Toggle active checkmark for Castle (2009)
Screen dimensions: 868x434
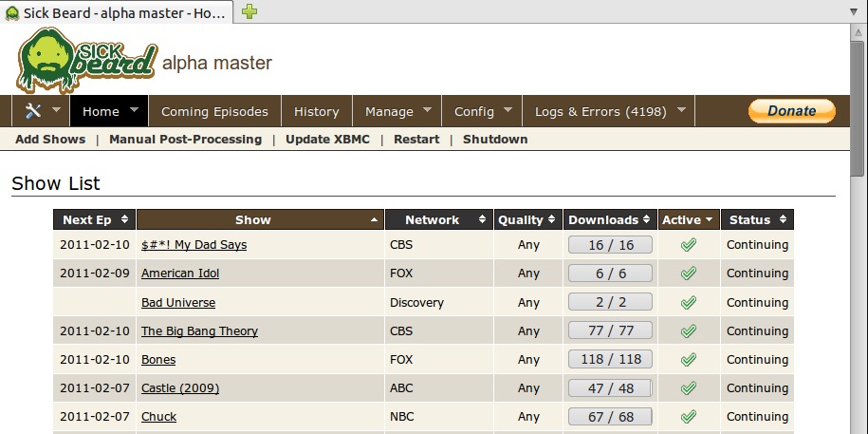[x=689, y=387]
